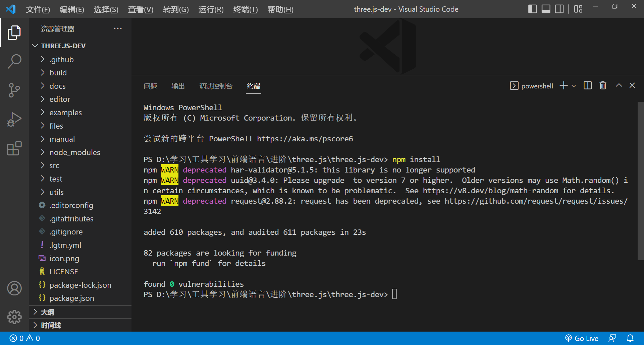This screenshot has width=644, height=345.
Task: Open the Manage gear icon
Action: [14, 317]
